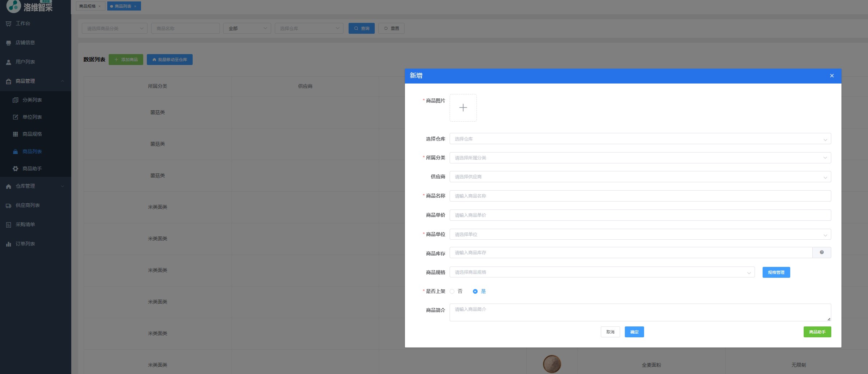Viewport: 868px width, 374px height.
Task: Expand the 仓库管理 menu chevron
Action: [x=63, y=186]
